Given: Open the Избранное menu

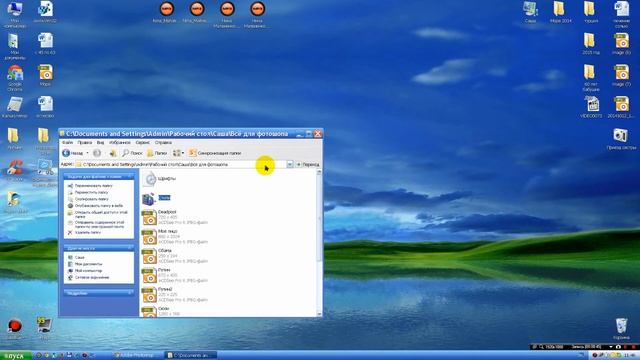Looking at the screenshot, I should point(120,142).
